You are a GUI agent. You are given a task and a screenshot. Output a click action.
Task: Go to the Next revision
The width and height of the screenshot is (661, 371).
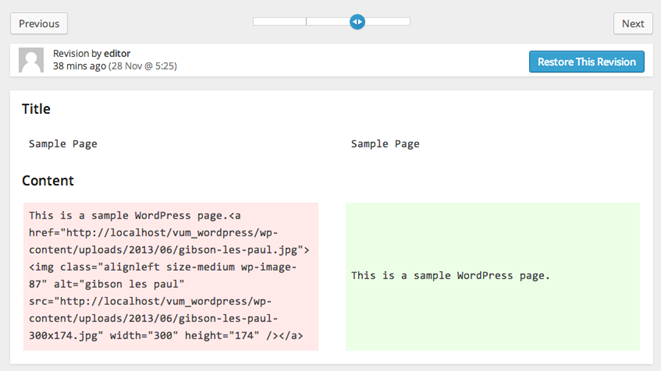(633, 24)
